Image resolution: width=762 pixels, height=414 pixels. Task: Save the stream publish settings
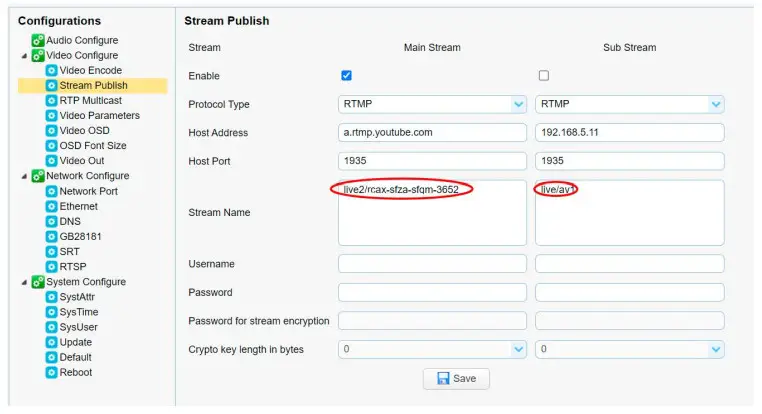456,379
